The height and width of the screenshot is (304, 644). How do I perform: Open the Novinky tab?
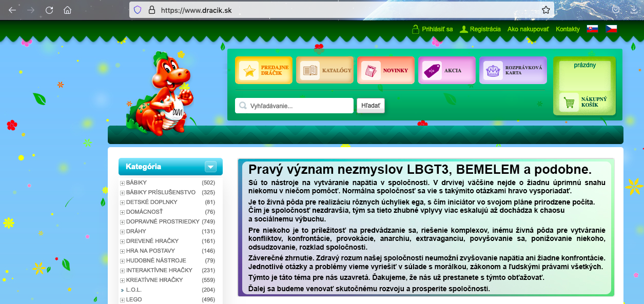(386, 70)
